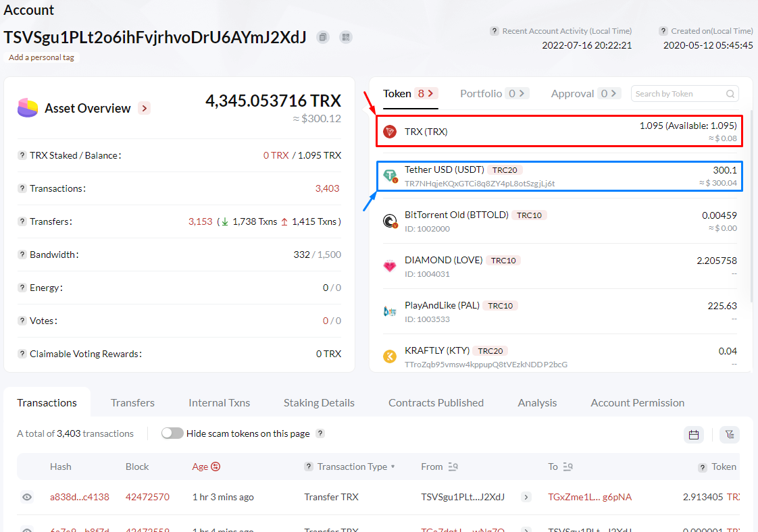
Task: Open help icon beside Bandwidth
Action: tap(22, 255)
